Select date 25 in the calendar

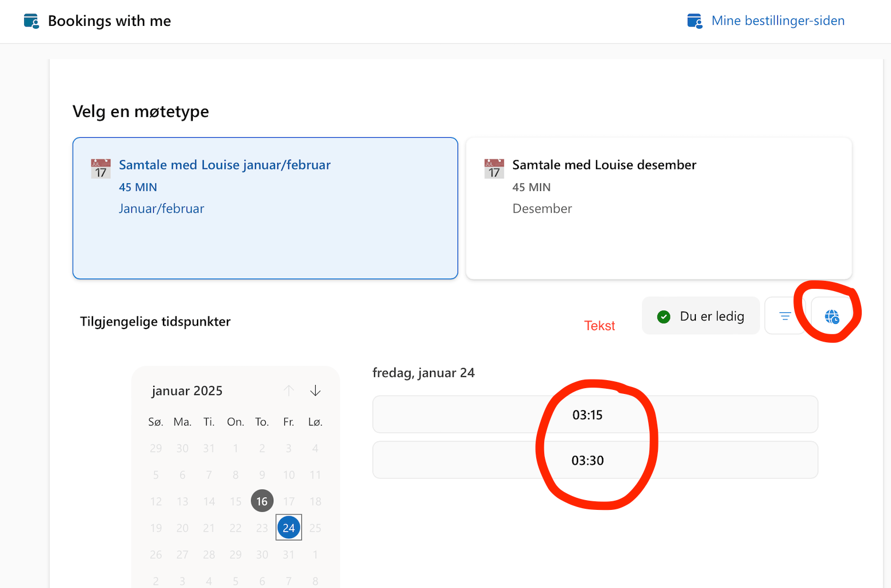(x=315, y=528)
